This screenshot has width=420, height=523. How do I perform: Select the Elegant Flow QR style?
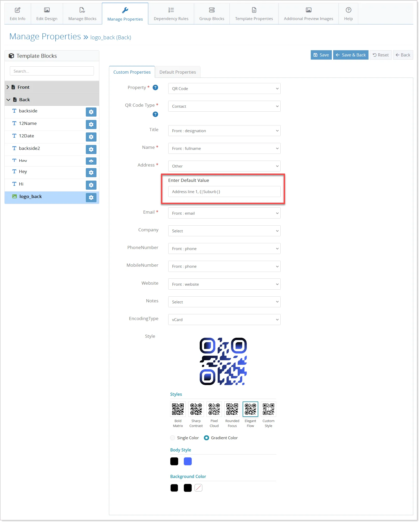point(250,409)
